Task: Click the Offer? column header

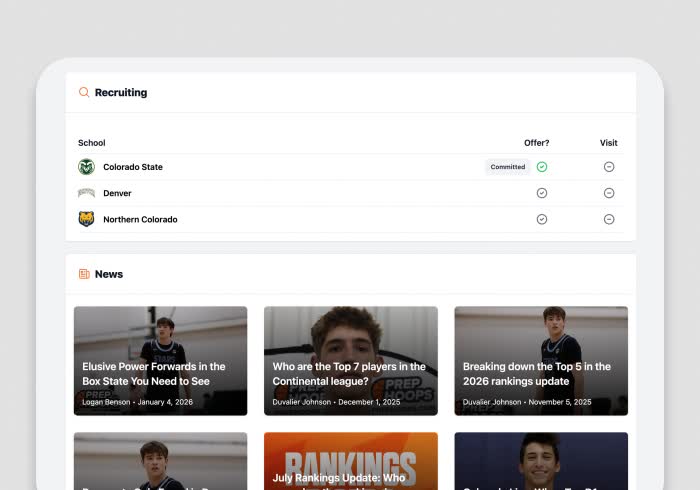Action: [537, 143]
